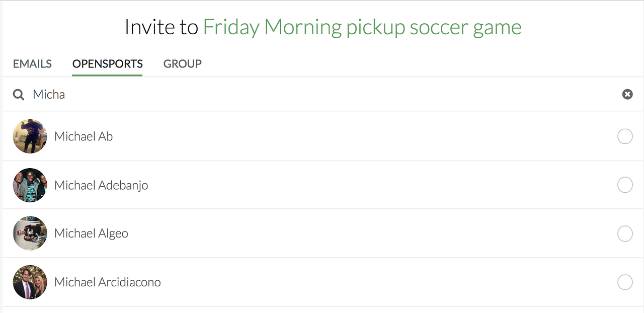Clear the search text with the X icon
The image size is (644, 313).
click(x=627, y=94)
